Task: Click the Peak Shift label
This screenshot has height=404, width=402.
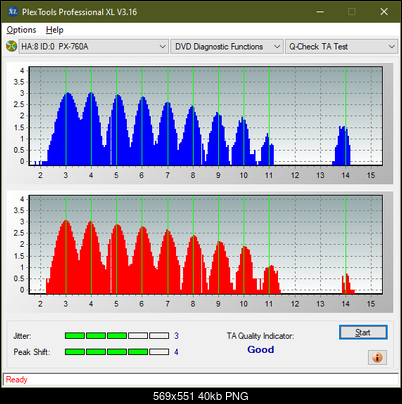Action: (32, 352)
